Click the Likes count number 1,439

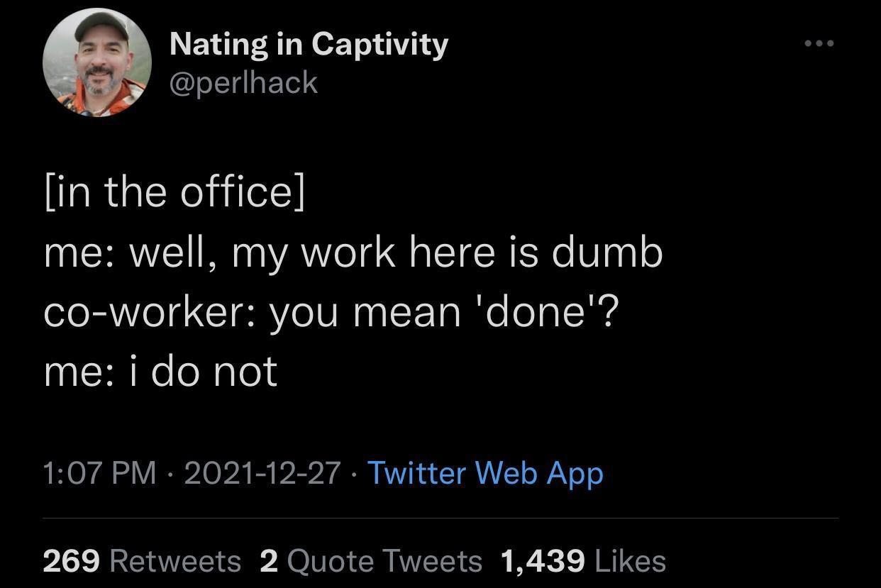click(x=543, y=560)
